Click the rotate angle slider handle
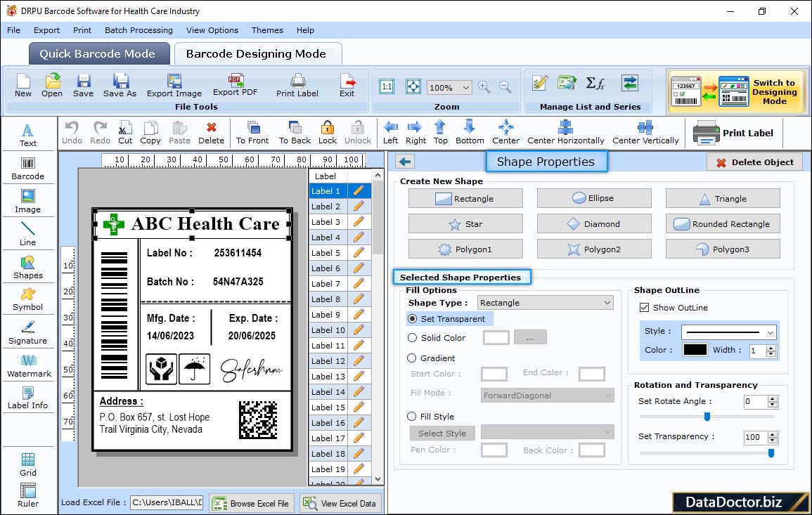The image size is (812, 515). (x=707, y=417)
